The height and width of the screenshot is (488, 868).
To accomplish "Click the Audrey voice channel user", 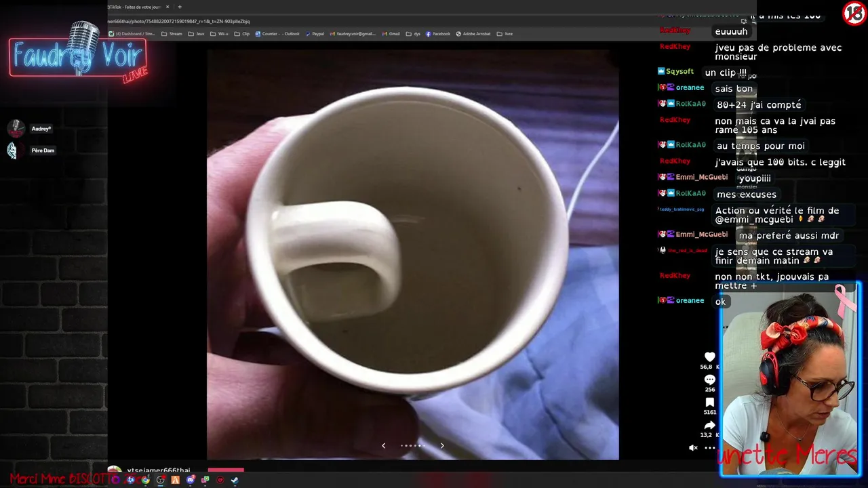I will tap(41, 129).
